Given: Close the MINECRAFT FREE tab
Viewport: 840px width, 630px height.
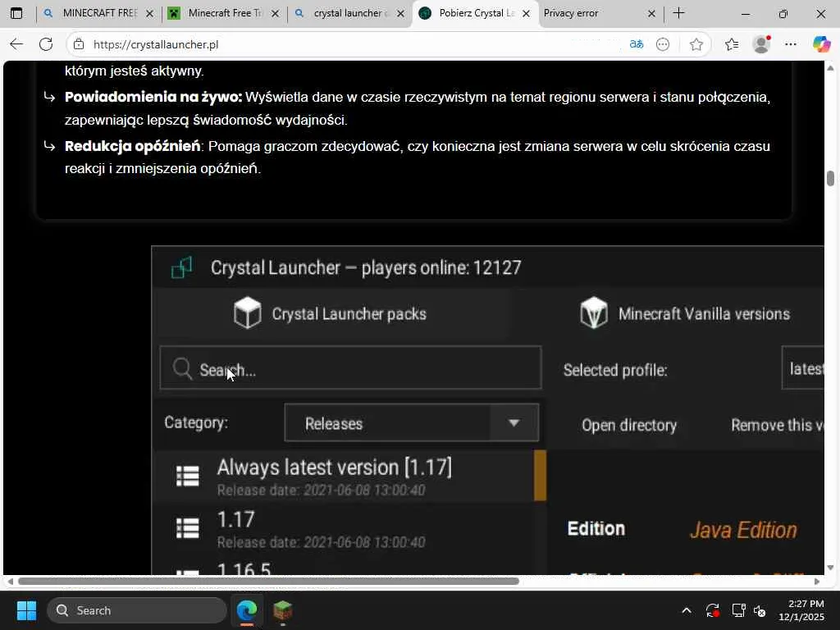Looking at the screenshot, I should click(150, 13).
